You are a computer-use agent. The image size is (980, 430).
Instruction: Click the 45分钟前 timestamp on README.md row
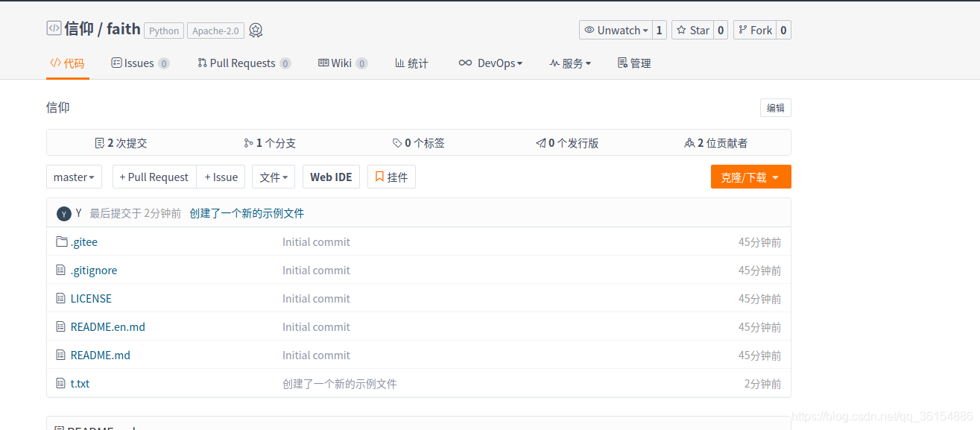click(760, 355)
